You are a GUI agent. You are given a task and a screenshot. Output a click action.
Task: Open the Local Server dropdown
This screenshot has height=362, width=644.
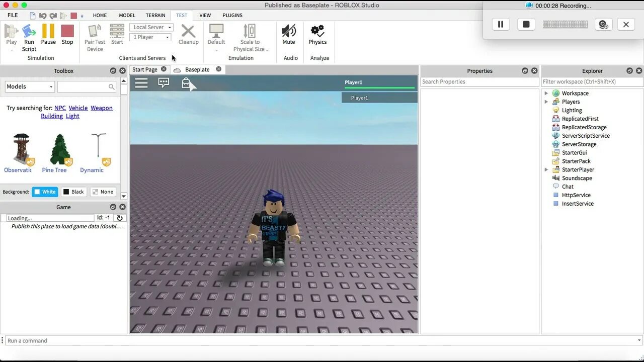click(151, 27)
